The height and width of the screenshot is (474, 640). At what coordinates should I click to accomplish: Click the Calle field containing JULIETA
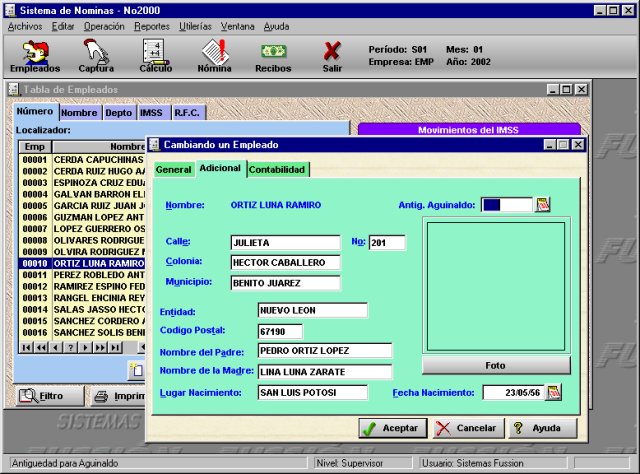(285, 243)
